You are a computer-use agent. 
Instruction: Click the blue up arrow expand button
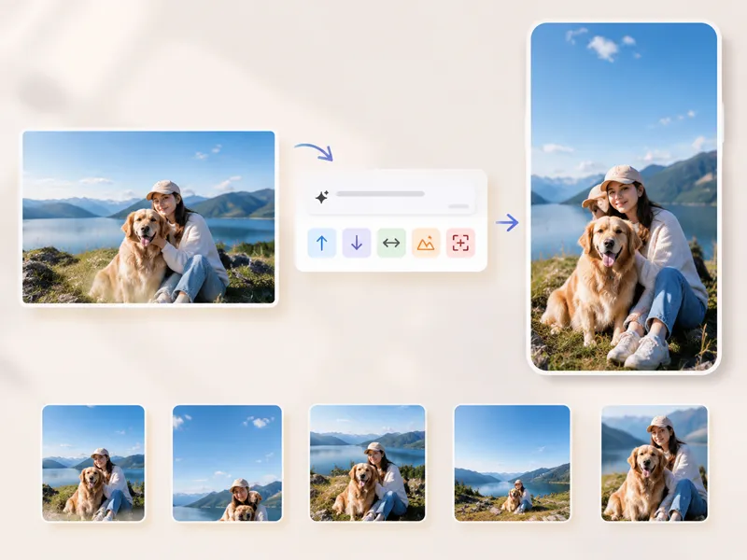[321, 243]
